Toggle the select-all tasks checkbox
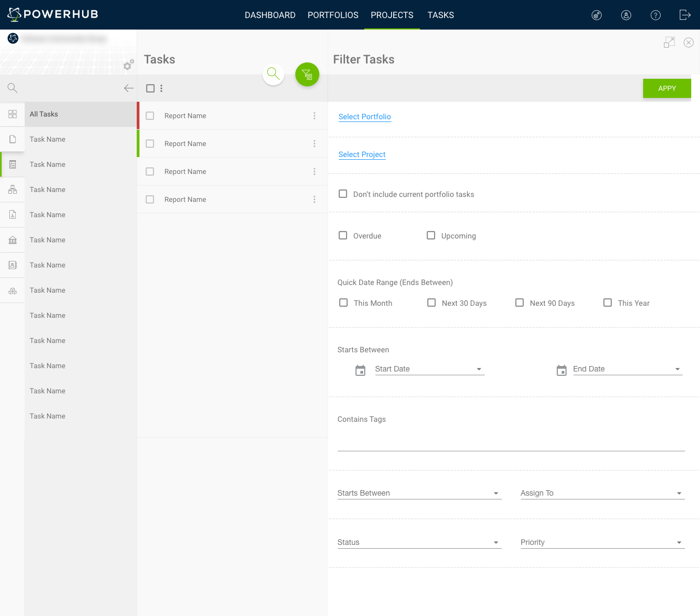700x616 pixels. tap(150, 88)
